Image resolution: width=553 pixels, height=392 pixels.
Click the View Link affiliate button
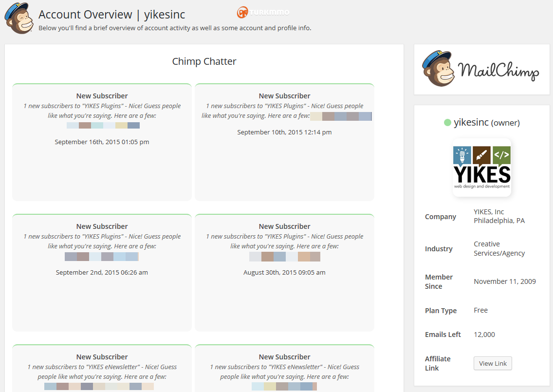[493, 363]
